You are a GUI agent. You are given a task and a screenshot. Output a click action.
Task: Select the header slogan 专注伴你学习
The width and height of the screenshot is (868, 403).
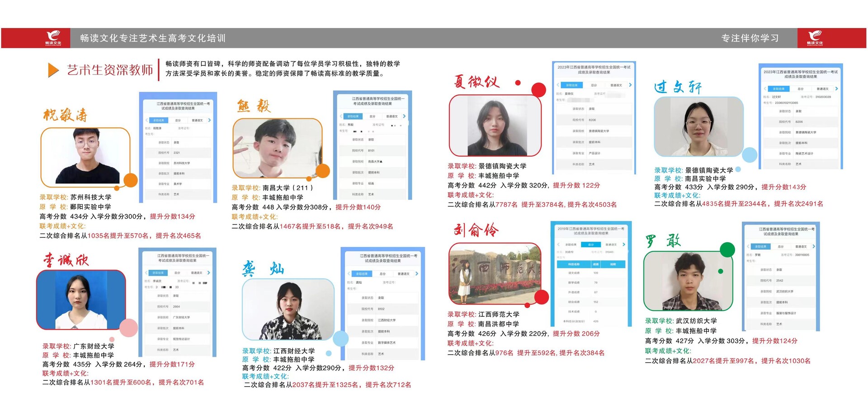tap(750, 38)
